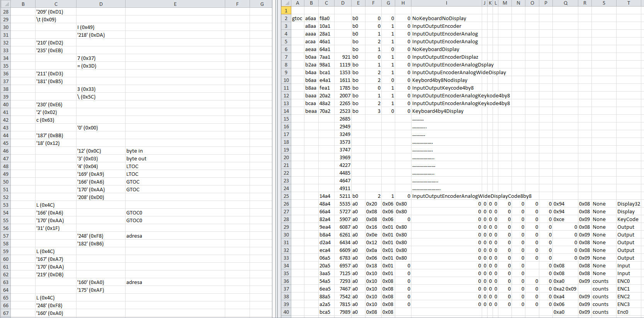Select highlighted row 1 header in right sheet
Viewport: 644px width, 318px height.
click(x=286, y=11)
